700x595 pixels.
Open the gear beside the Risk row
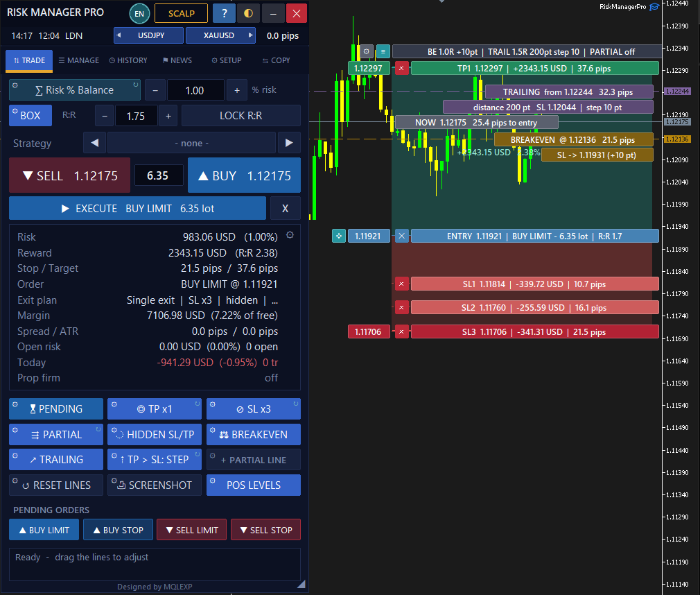[x=290, y=235]
